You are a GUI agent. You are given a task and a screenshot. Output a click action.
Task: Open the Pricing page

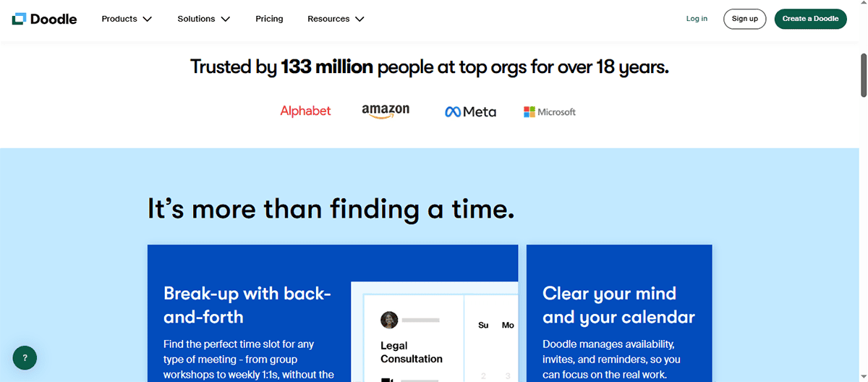tap(269, 19)
